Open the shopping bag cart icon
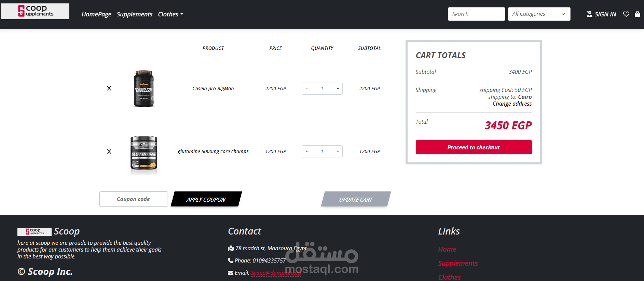644x281 pixels. [638, 14]
